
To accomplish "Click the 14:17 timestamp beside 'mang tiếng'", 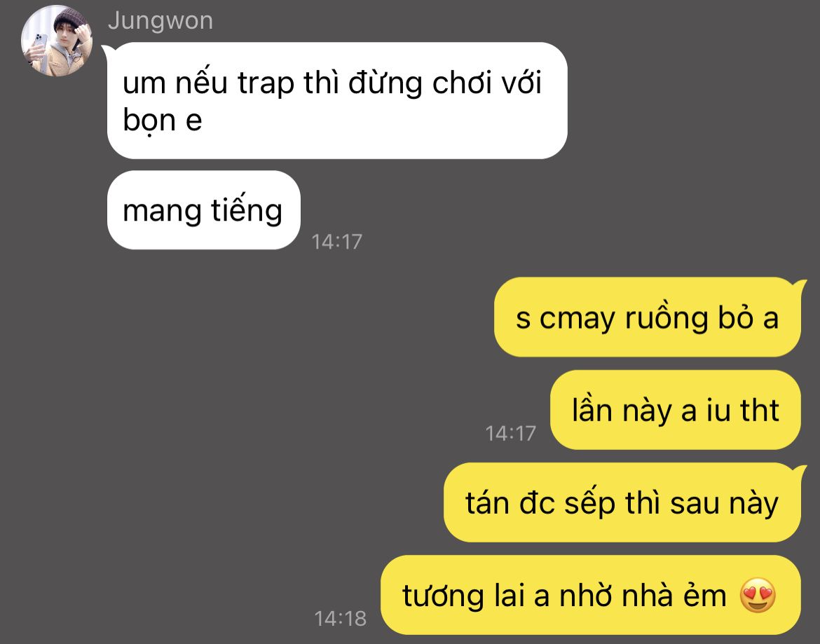I will (x=337, y=242).
